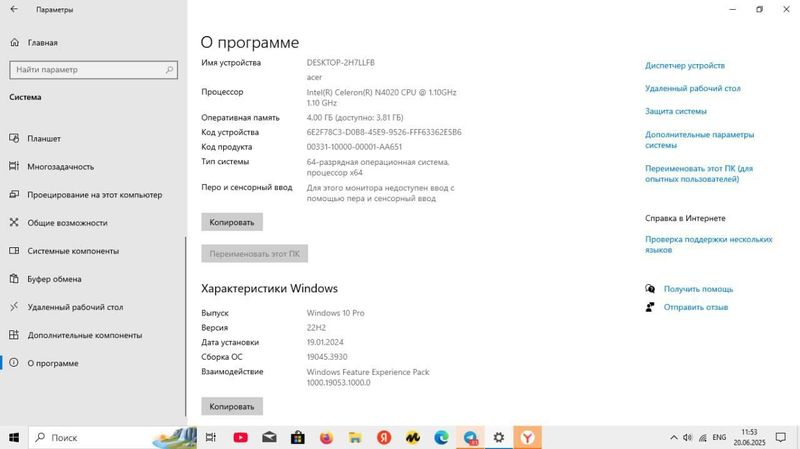Screen dimensions: 800x449
Task: Click the Отправить отзыв link
Action: 695,307
